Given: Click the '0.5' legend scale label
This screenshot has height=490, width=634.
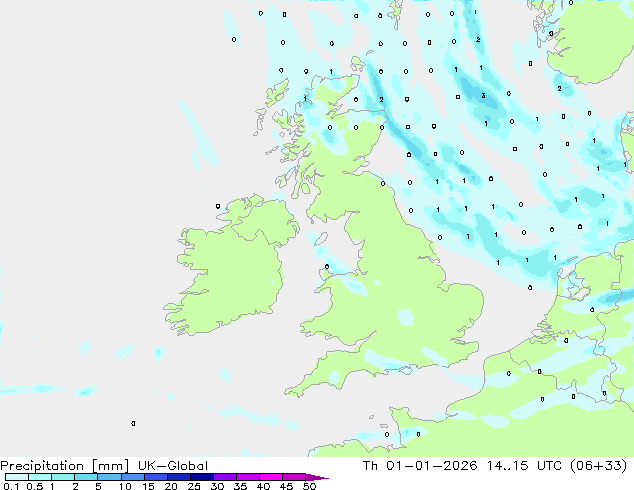Looking at the screenshot, I should pos(34,486).
